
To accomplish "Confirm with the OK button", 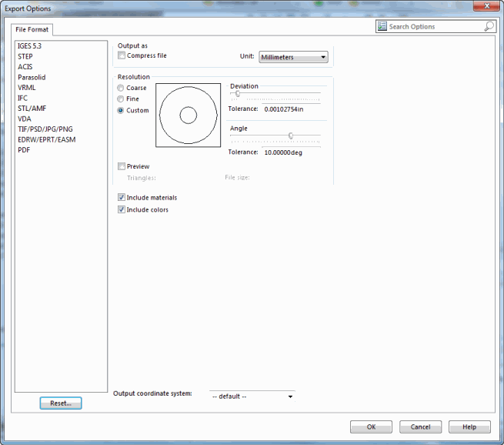I will click(371, 427).
